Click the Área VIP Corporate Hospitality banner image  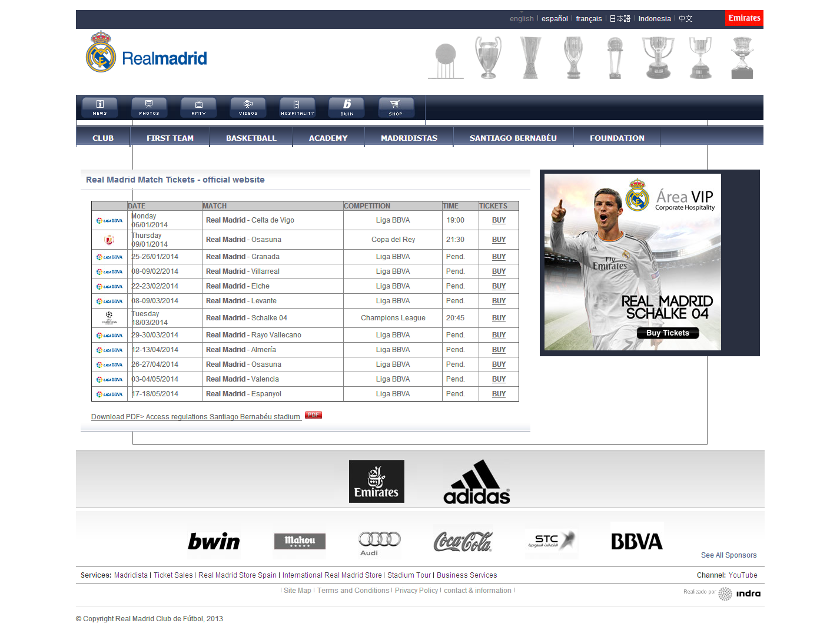click(x=633, y=262)
